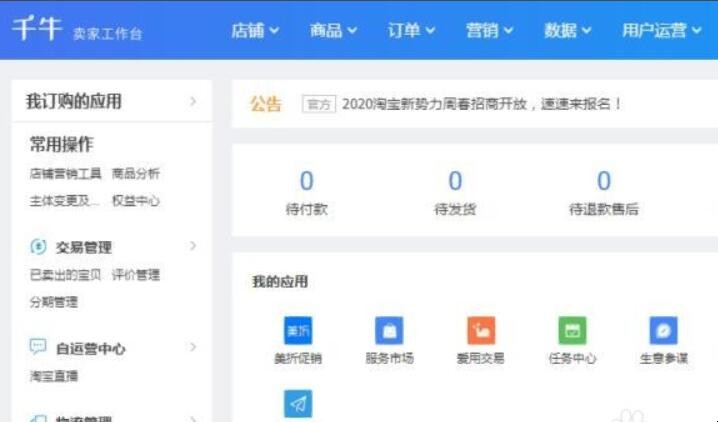The height and width of the screenshot is (422, 718).
Task: Open the 商品 dropdown in top navigation
Action: 333,30
